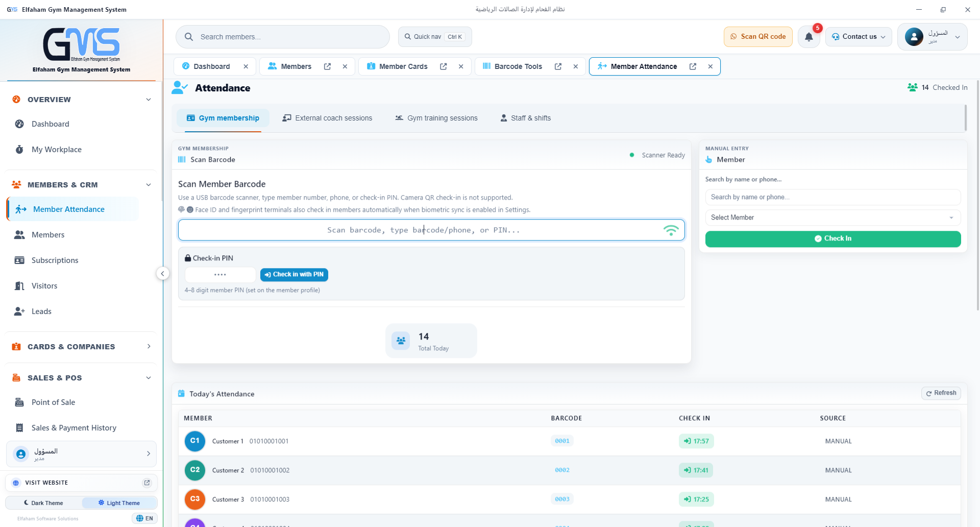Pop out the Members tab in new window
The width and height of the screenshot is (980, 527).
[x=328, y=66]
